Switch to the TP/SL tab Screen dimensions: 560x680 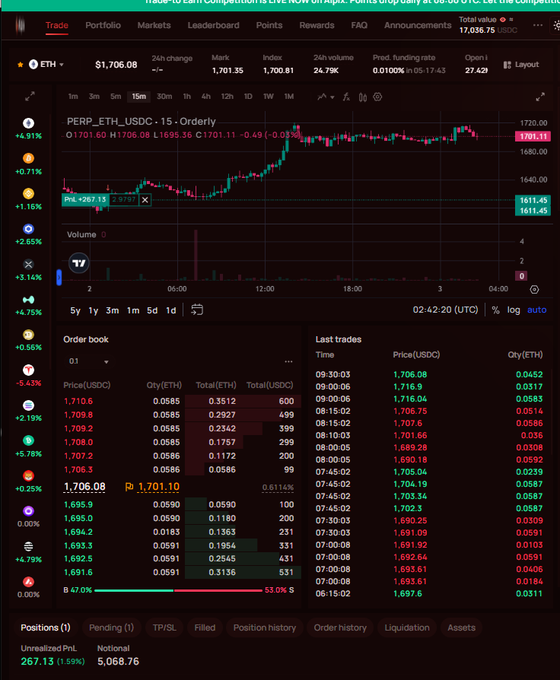[164, 628]
